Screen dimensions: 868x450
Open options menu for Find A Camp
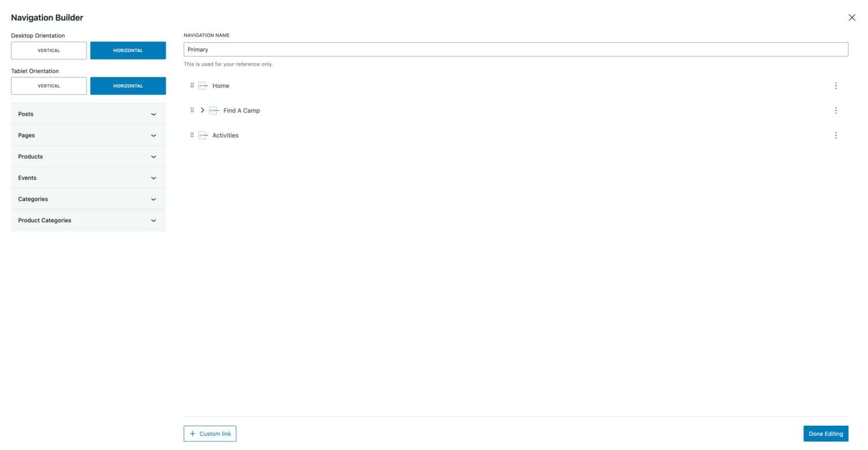point(836,110)
